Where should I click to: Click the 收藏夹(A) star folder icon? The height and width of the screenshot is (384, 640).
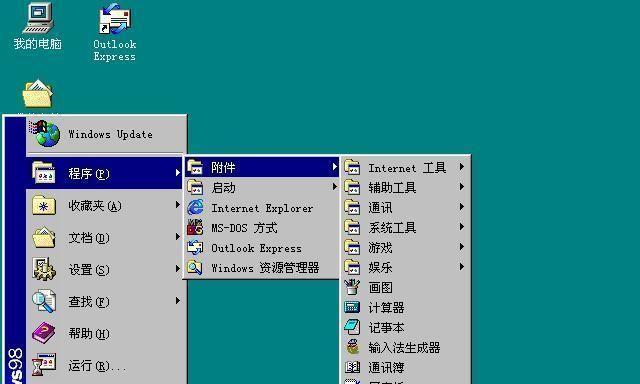[x=44, y=205]
